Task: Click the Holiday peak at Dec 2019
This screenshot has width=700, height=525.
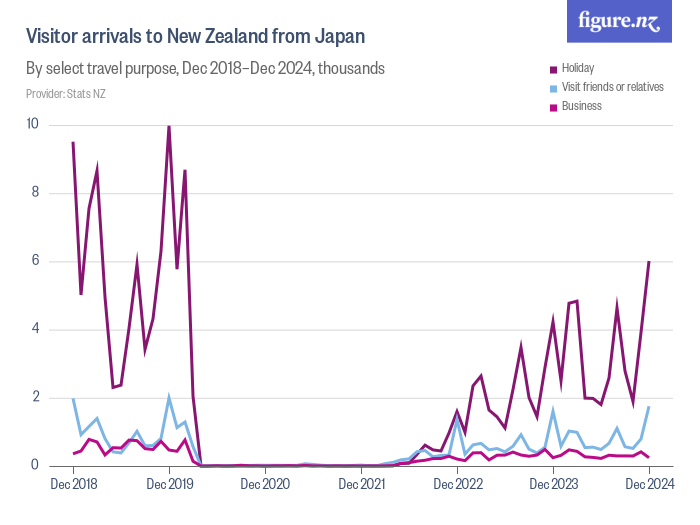Action: click(x=169, y=126)
